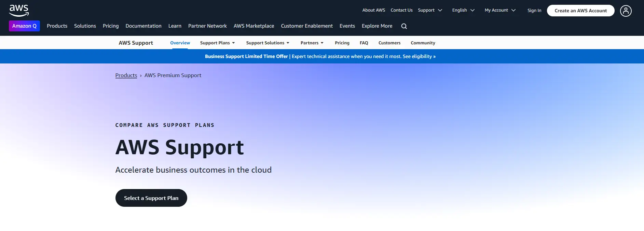Go to AWS Marketplace
644x231 pixels.
(254, 26)
